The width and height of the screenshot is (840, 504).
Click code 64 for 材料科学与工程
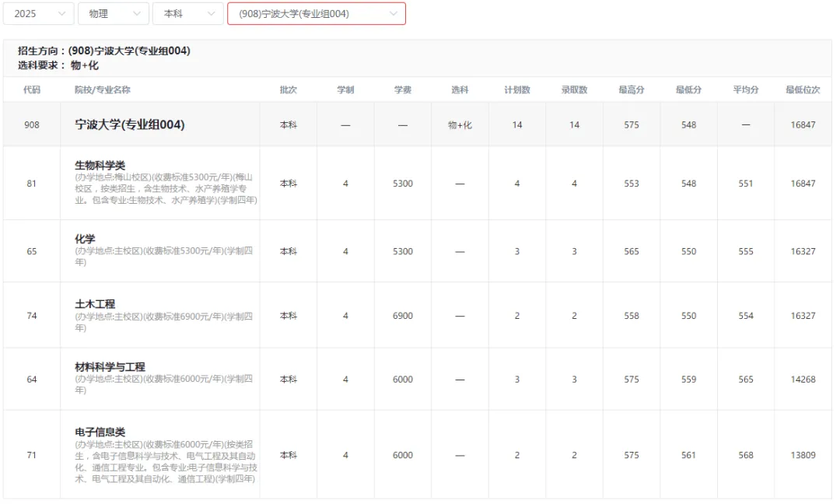tap(32, 380)
